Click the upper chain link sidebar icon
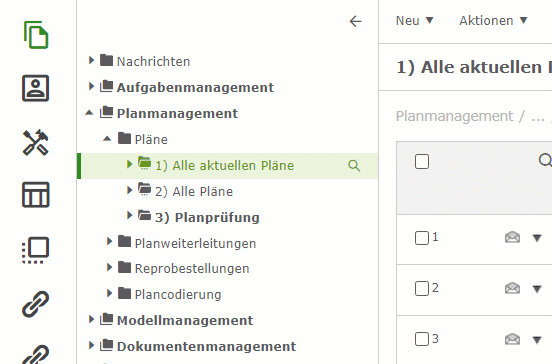 coord(36,304)
